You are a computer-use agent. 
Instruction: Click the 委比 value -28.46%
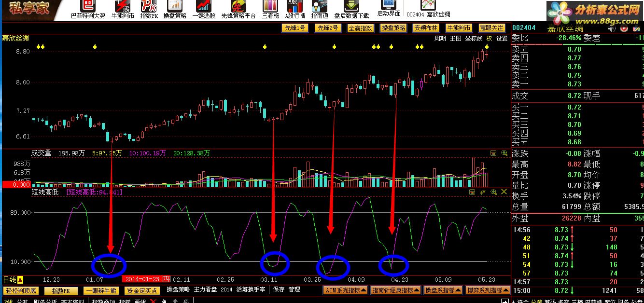coord(568,38)
